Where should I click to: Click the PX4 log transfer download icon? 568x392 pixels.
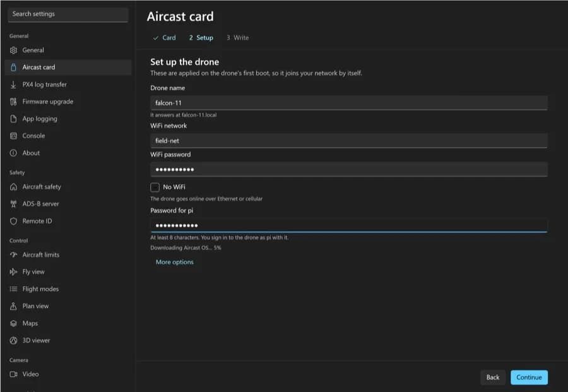[x=13, y=85]
